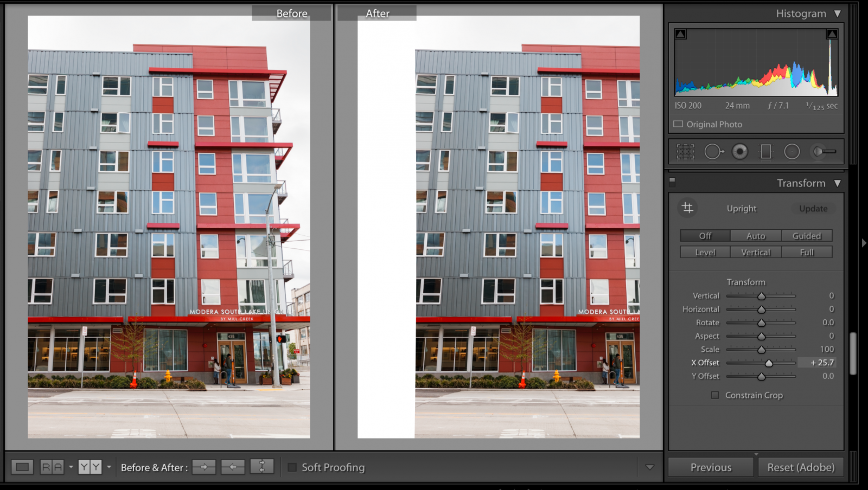Check the Constrain Crop option
Viewport: 868px width, 490px height.
click(x=715, y=395)
